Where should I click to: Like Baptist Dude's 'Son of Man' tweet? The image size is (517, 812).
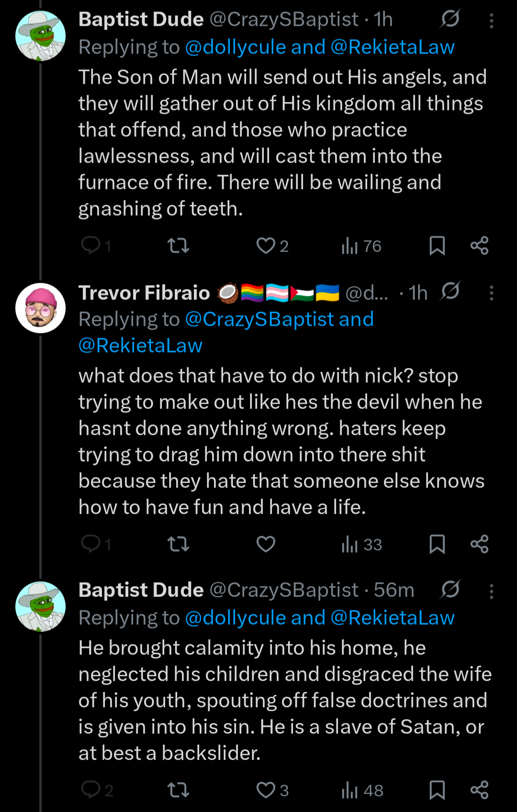point(266,246)
